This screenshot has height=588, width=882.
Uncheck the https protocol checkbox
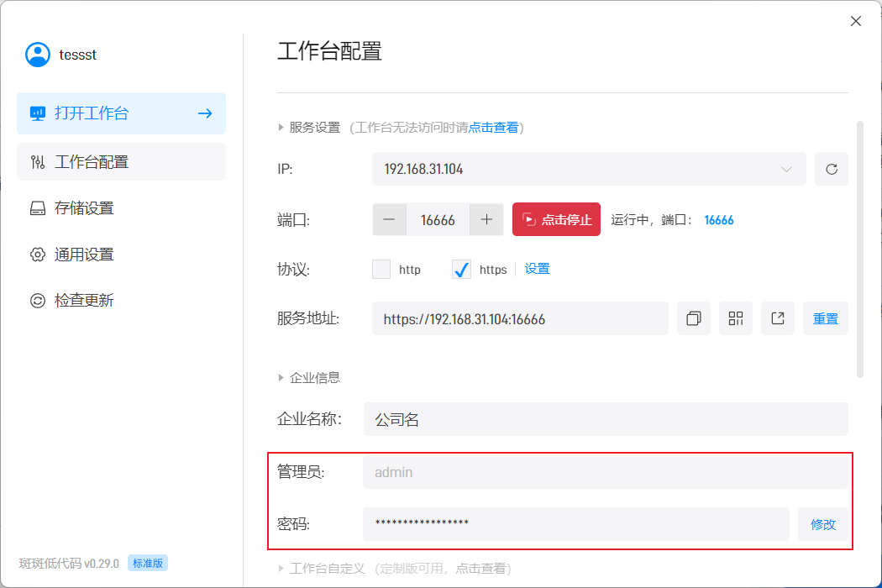point(461,270)
